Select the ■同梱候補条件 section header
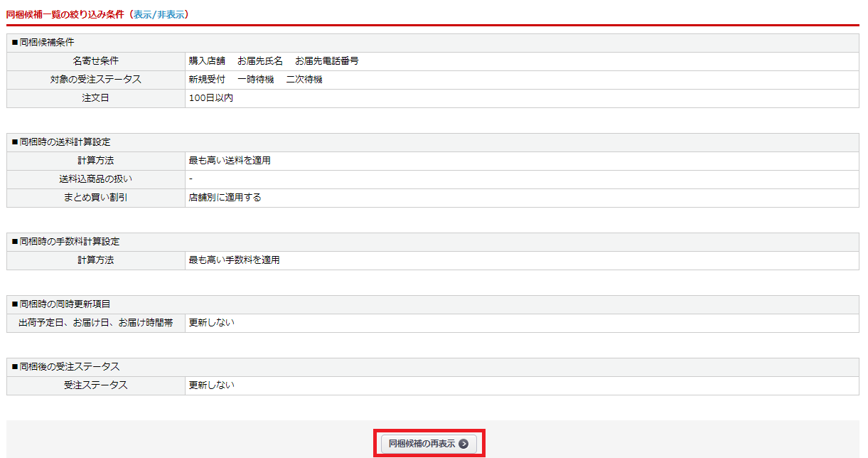This screenshot has height=458, width=868. click(433, 43)
